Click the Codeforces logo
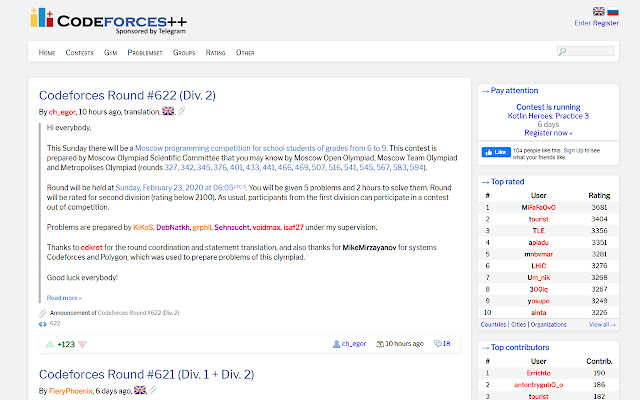 (109, 21)
